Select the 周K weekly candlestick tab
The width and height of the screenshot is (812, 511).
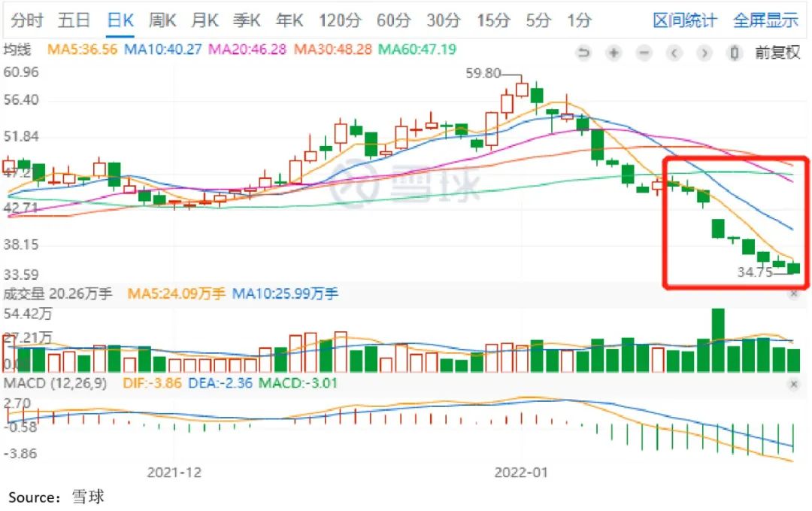pyautogui.click(x=162, y=20)
